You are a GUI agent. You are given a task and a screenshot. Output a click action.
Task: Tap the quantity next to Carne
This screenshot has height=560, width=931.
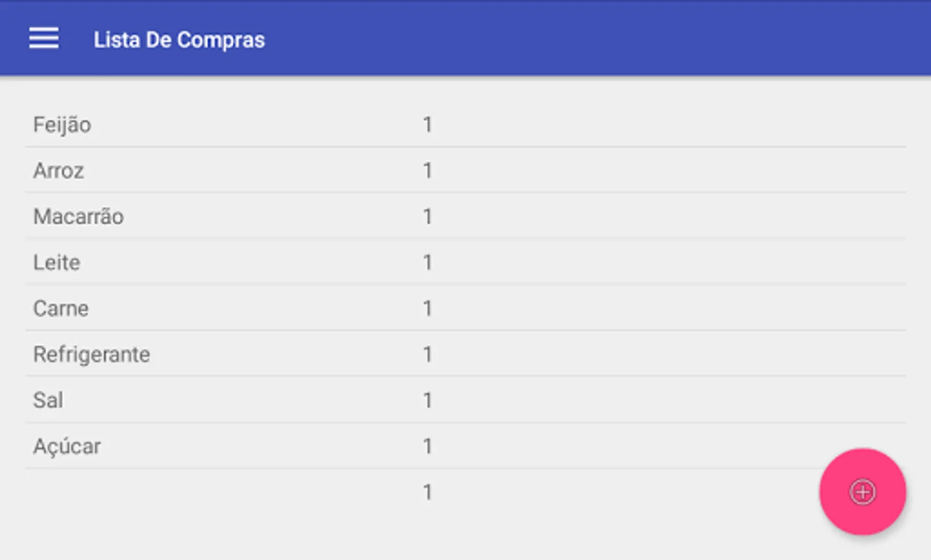428,309
